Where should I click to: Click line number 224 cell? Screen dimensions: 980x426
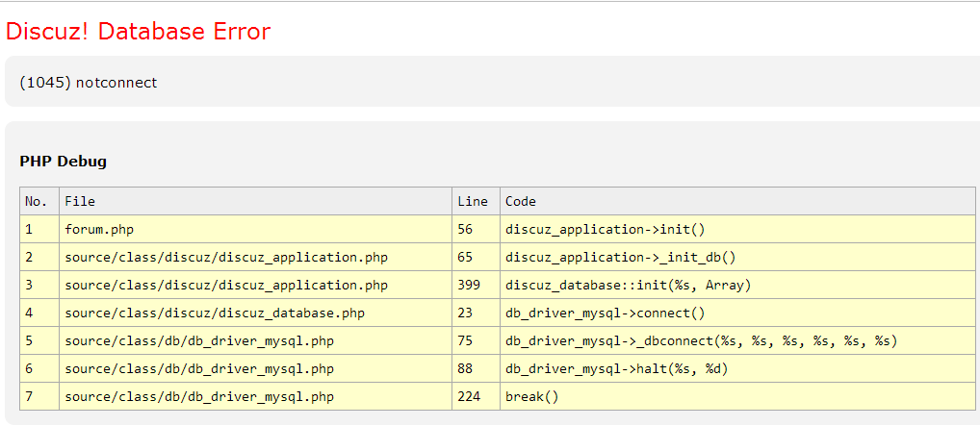(x=470, y=397)
